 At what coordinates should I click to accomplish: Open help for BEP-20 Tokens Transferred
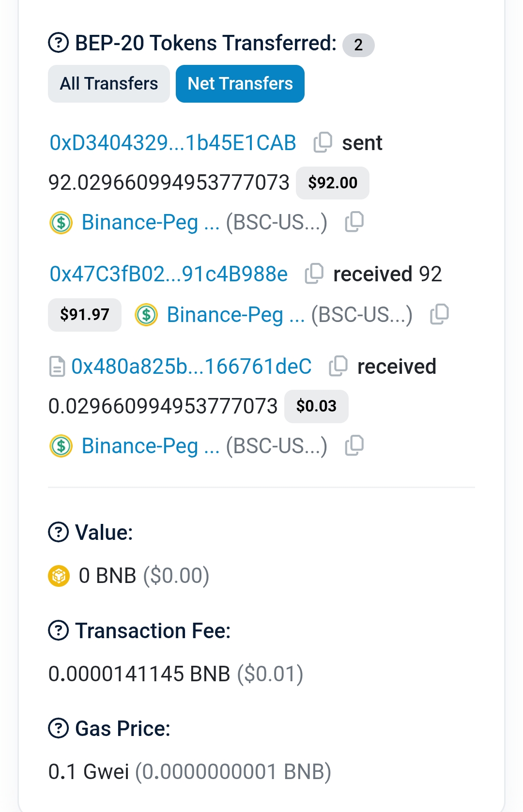click(59, 43)
